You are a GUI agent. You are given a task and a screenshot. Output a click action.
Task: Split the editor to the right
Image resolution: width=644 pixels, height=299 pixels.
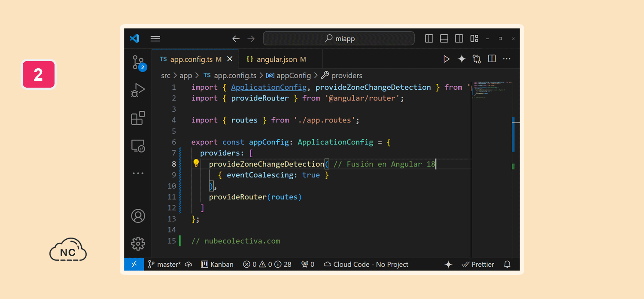tap(492, 59)
